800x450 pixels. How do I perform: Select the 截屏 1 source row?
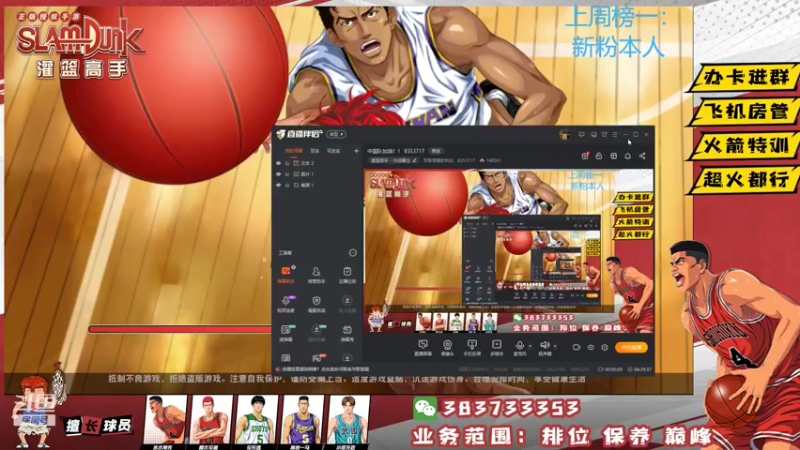point(316,185)
